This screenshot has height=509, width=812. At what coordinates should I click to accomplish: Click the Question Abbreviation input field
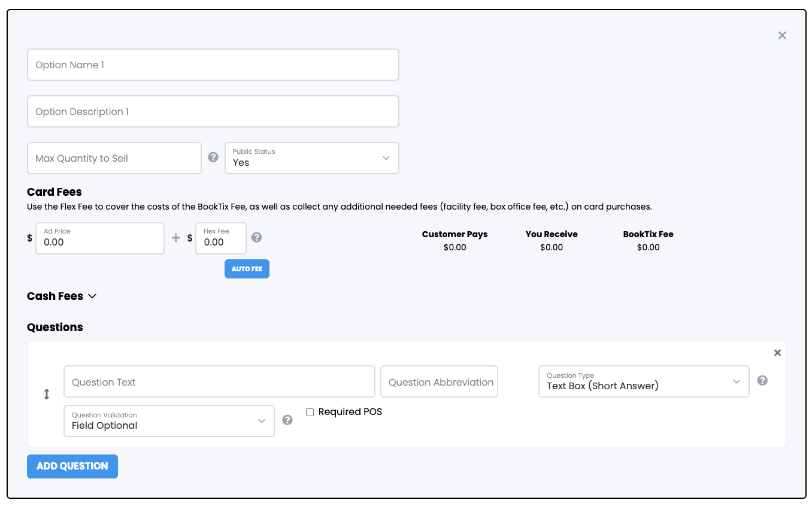(439, 382)
